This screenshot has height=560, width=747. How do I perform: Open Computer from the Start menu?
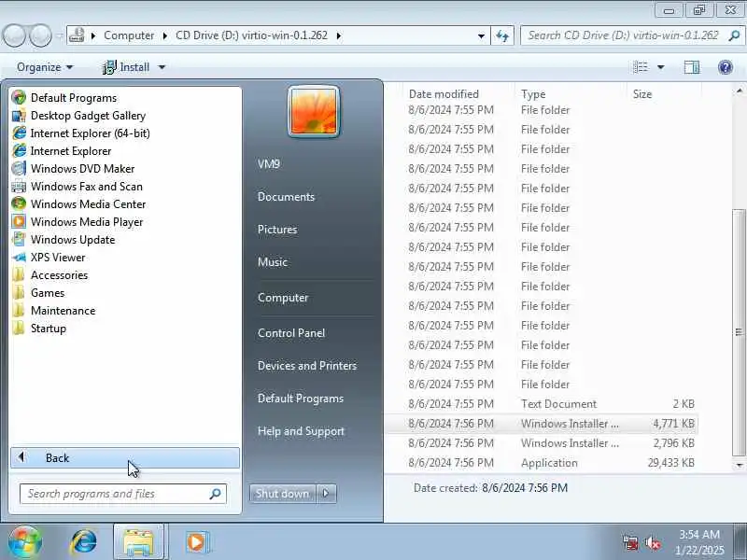[283, 298]
